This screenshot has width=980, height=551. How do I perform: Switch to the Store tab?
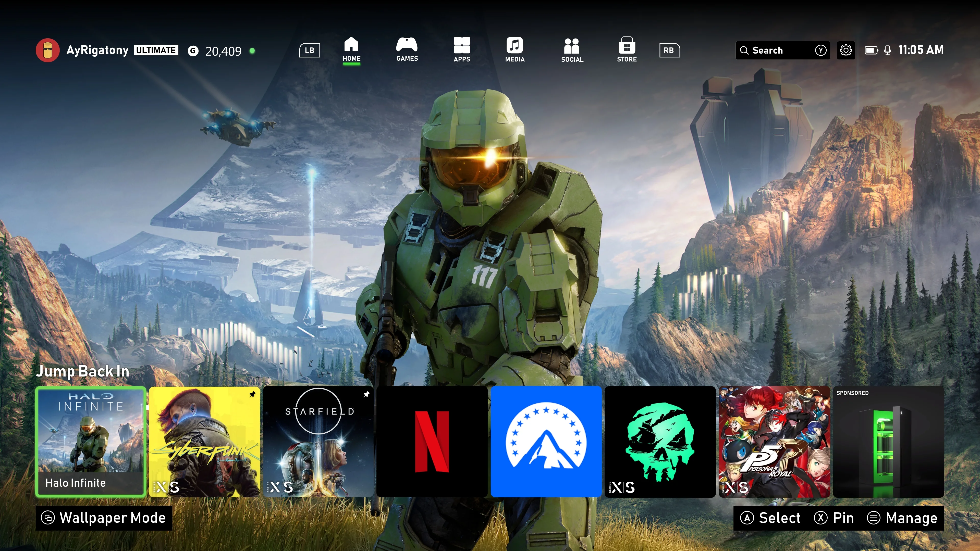click(x=627, y=50)
